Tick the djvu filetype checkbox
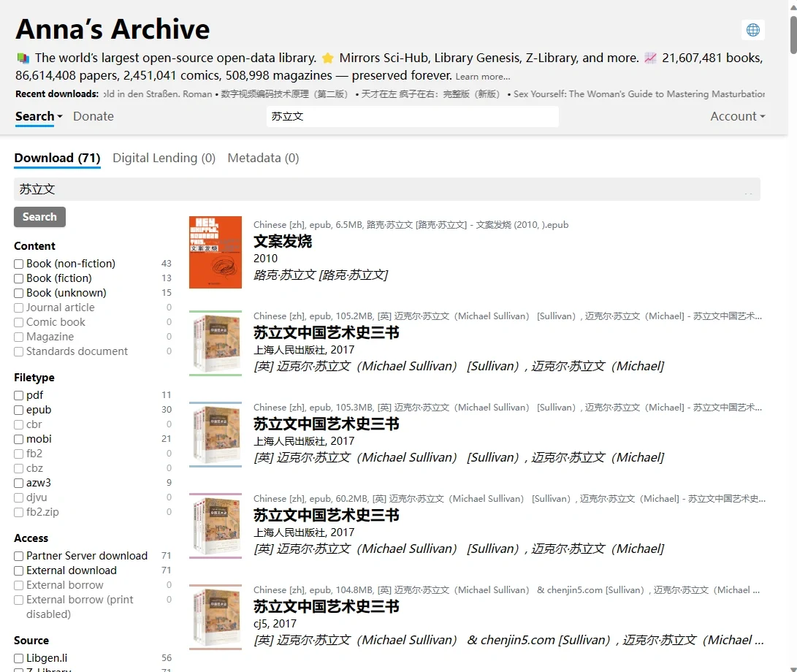 (x=19, y=497)
